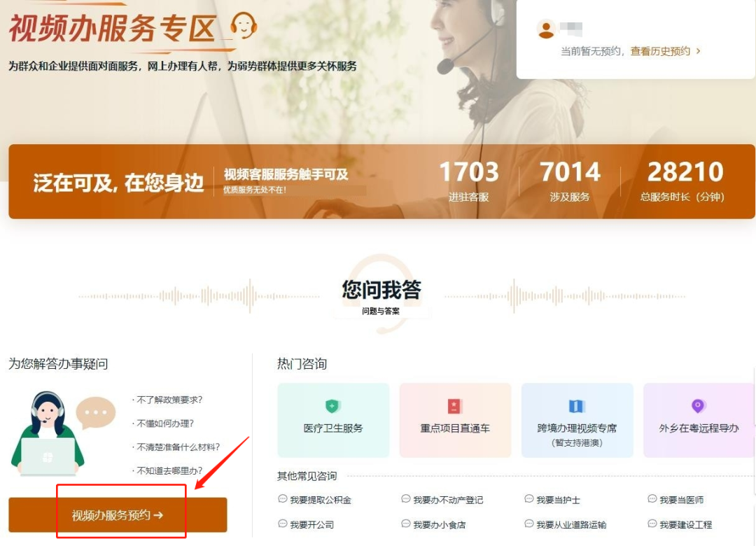Click the purple icon on 外乡在粤远程导办 card

(x=696, y=405)
